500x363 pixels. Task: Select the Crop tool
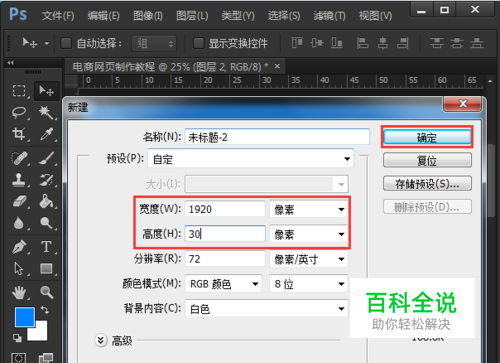tap(19, 134)
